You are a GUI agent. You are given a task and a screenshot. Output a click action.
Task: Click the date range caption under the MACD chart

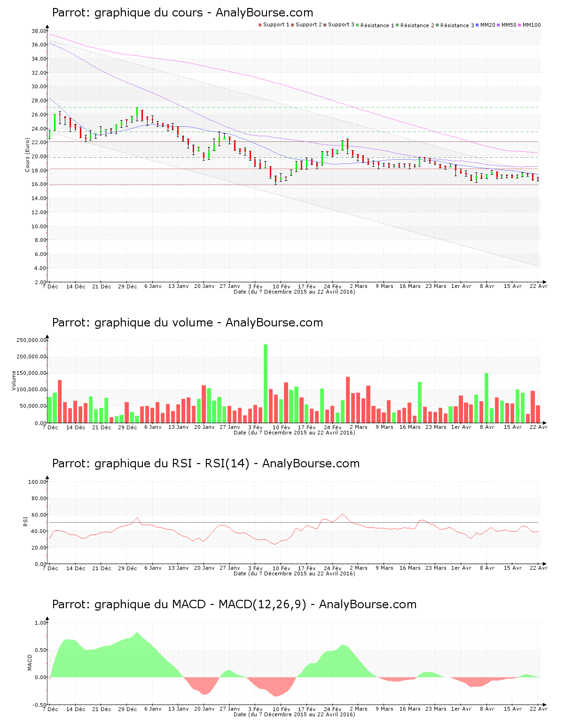294,714
